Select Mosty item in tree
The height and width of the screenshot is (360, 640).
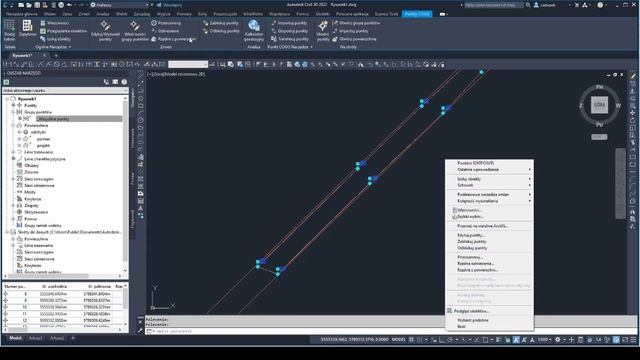pos(30,192)
